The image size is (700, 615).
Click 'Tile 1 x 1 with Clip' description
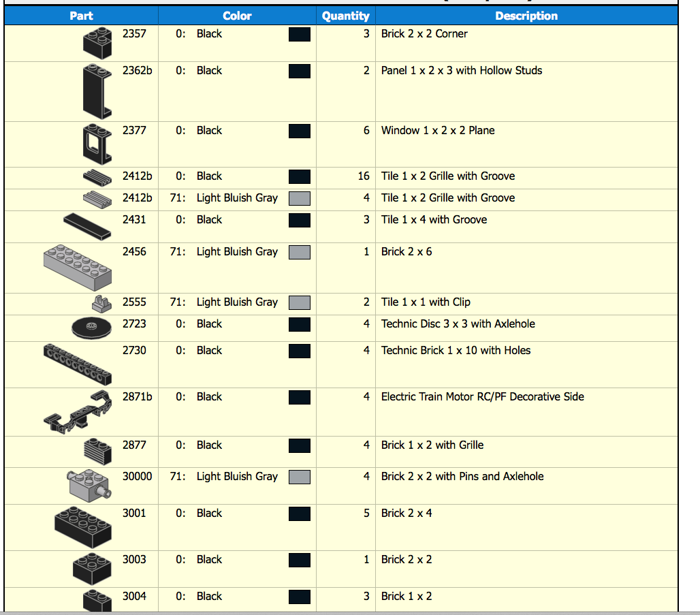426,302
